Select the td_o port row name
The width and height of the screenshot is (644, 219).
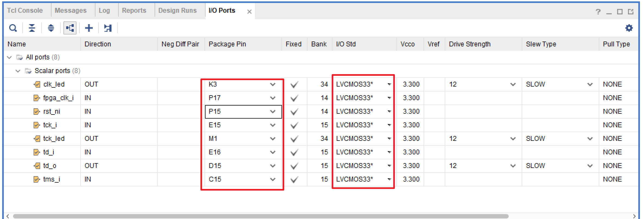click(50, 166)
